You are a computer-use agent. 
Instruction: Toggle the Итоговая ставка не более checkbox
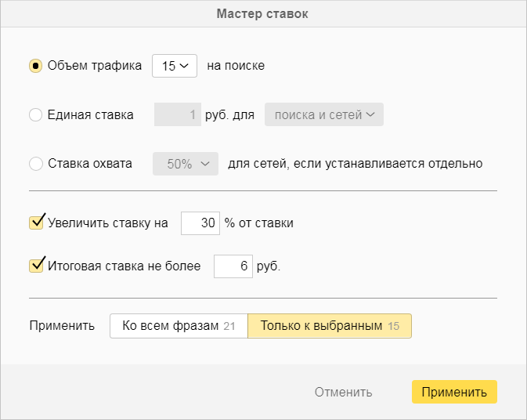point(36,266)
